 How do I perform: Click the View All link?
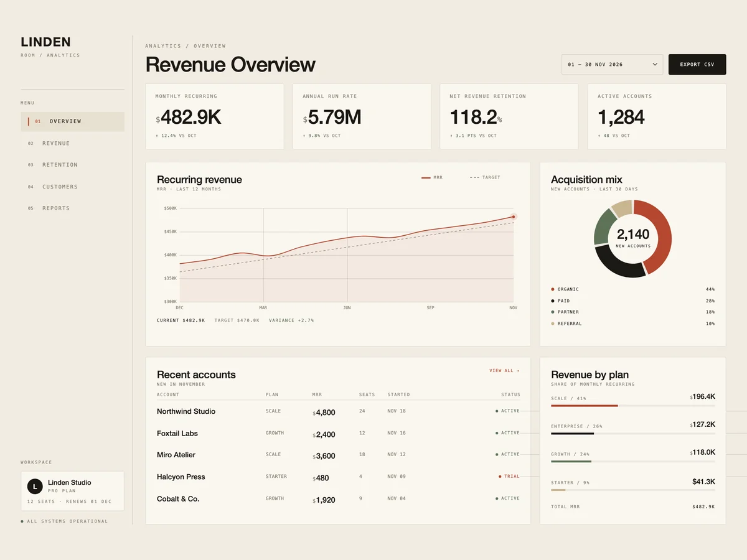[504, 371]
